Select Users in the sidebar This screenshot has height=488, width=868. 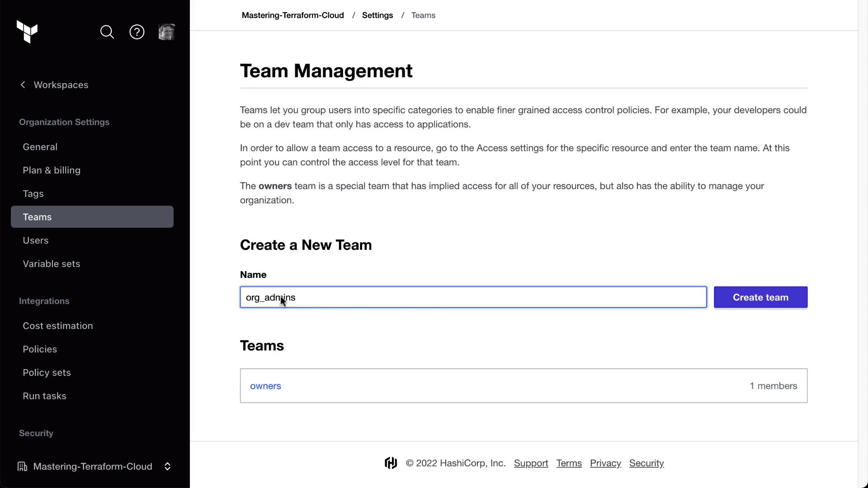click(36, 240)
